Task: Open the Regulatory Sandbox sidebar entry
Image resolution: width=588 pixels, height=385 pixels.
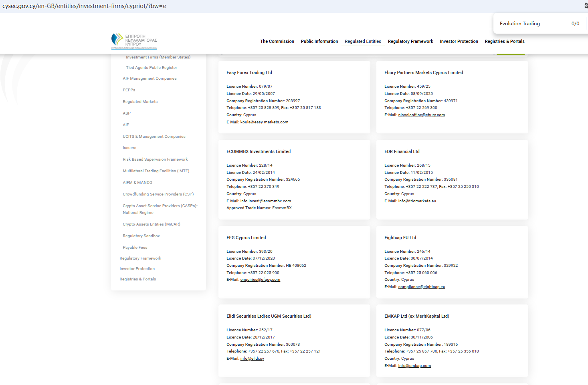Action: tap(141, 236)
